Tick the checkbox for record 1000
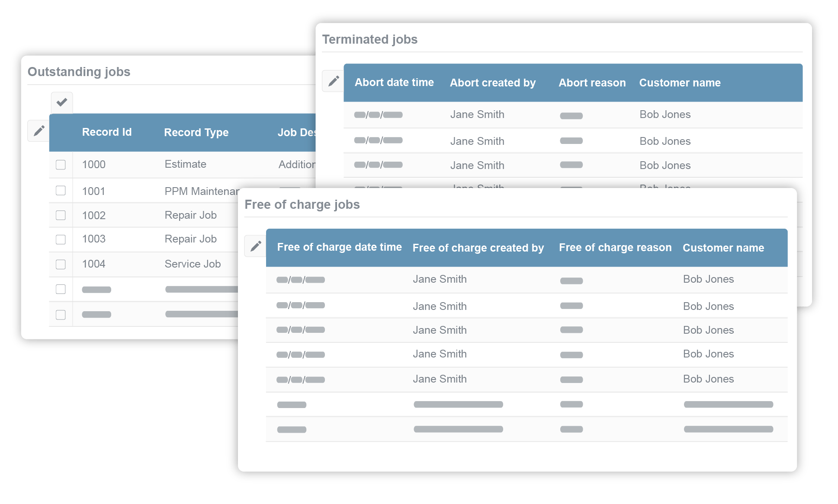Screen dimensions: 838x504 [61, 165]
